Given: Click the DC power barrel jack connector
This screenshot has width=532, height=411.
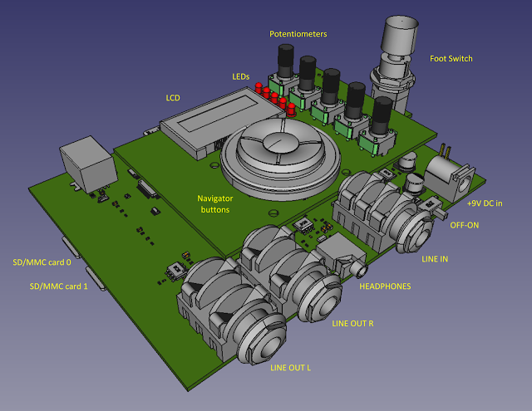Looking at the screenshot, I should [447, 175].
